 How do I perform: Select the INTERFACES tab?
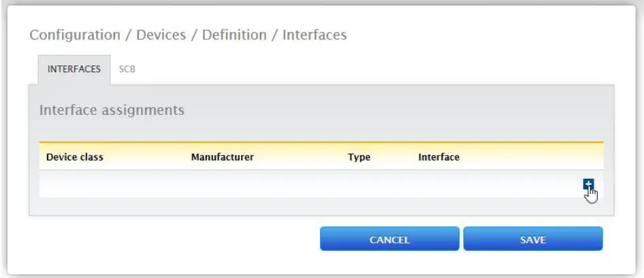click(x=74, y=69)
